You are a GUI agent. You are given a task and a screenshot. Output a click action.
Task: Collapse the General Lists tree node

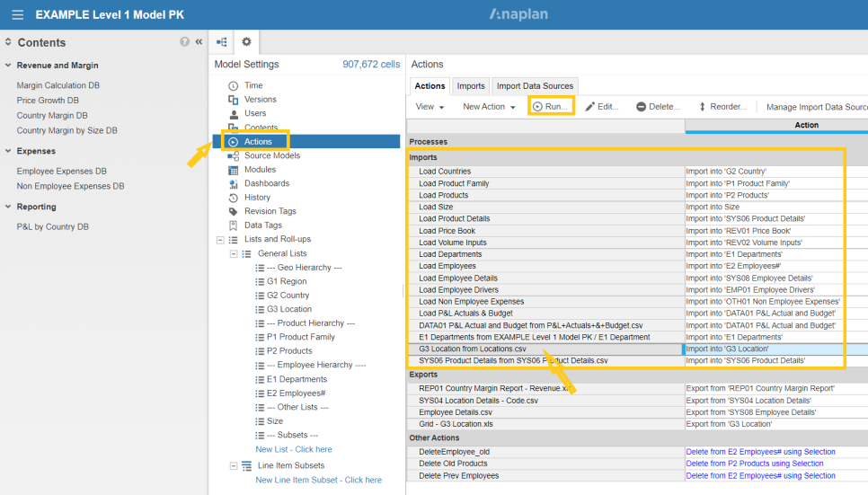234,253
